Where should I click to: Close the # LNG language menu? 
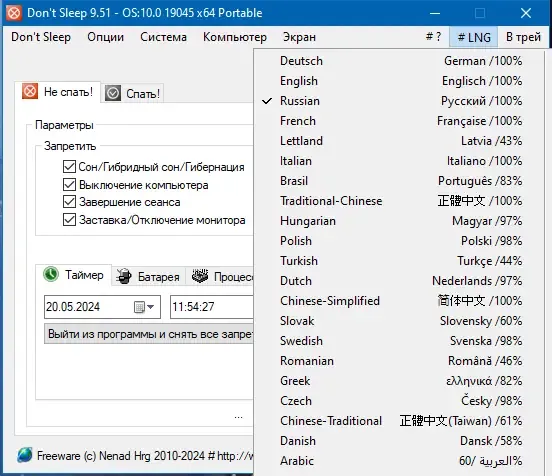point(474,37)
